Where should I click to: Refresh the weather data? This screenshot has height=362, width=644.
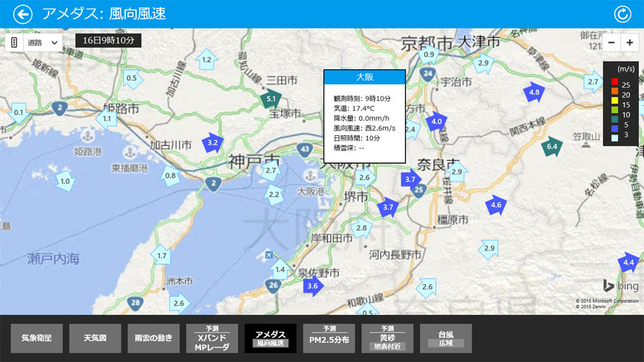(623, 14)
